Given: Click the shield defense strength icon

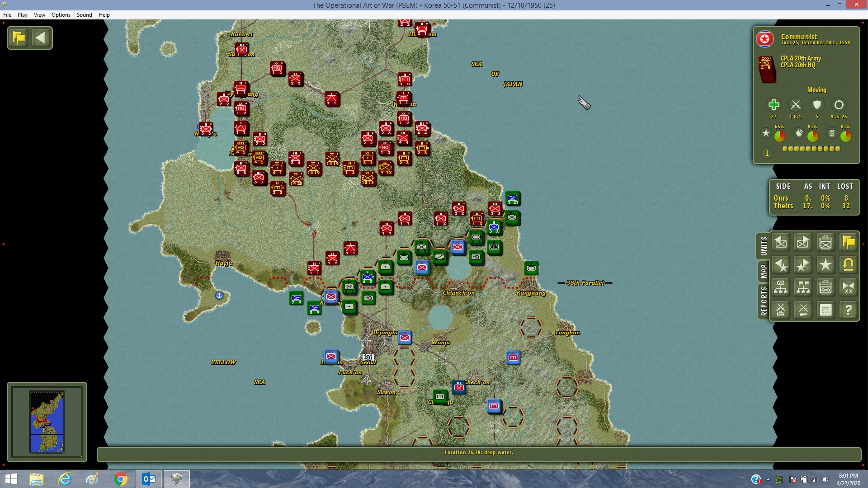Looking at the screenshot, I should coord(817,105).
